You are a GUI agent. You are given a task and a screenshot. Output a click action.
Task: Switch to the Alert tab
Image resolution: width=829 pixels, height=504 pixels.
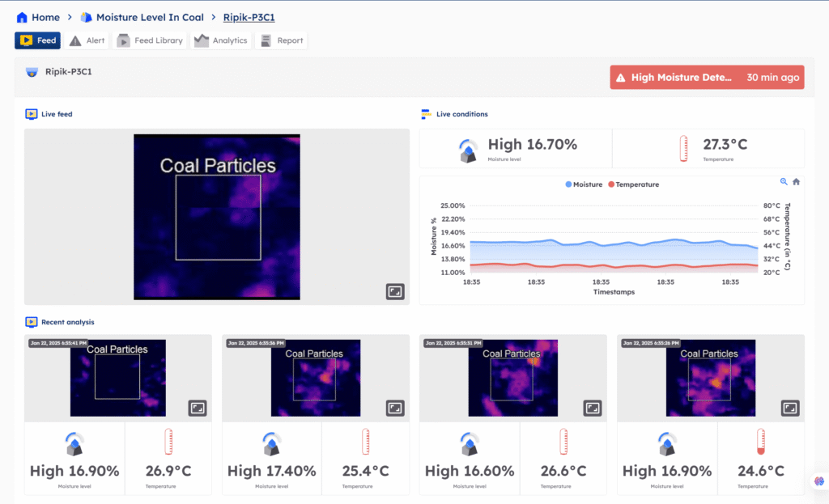point(86,40)
